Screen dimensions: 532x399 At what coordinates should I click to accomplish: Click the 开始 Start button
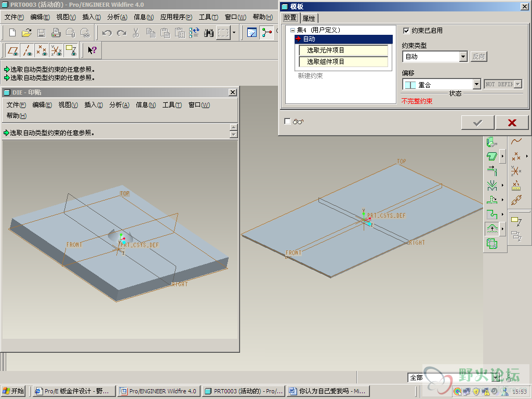point(14,391)
